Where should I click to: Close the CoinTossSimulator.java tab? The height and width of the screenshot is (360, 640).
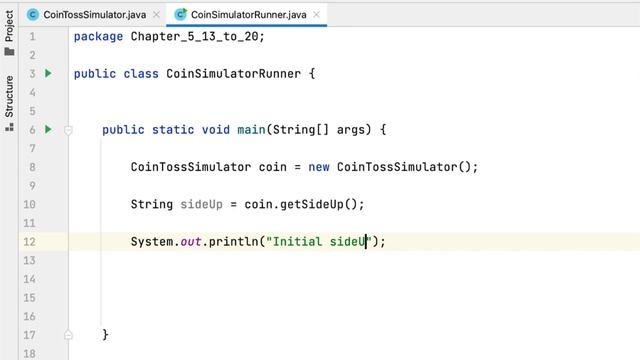[156, 15]
